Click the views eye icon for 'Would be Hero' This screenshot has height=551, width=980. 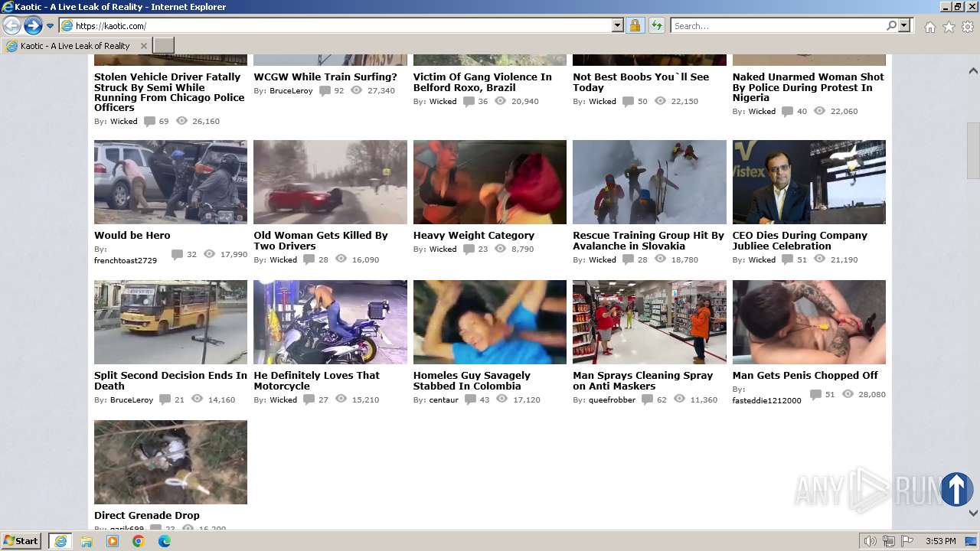(209, 254)
